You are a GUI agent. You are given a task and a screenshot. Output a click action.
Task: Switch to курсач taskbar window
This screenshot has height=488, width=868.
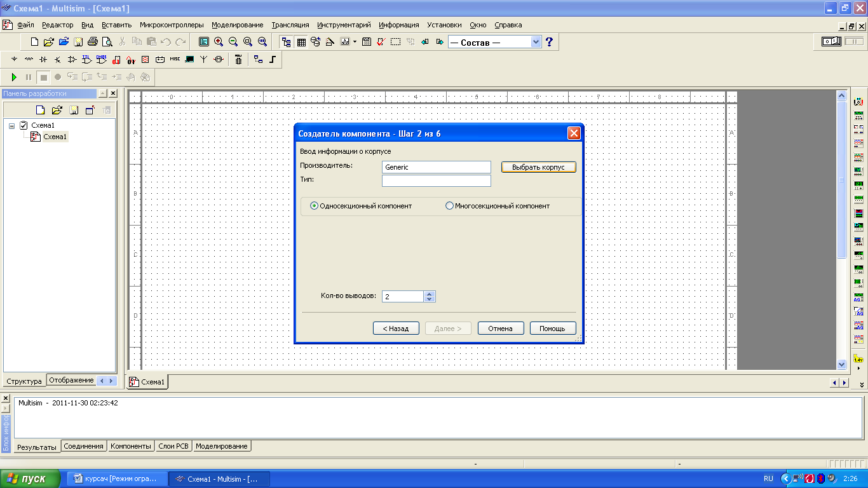point(118,478)
